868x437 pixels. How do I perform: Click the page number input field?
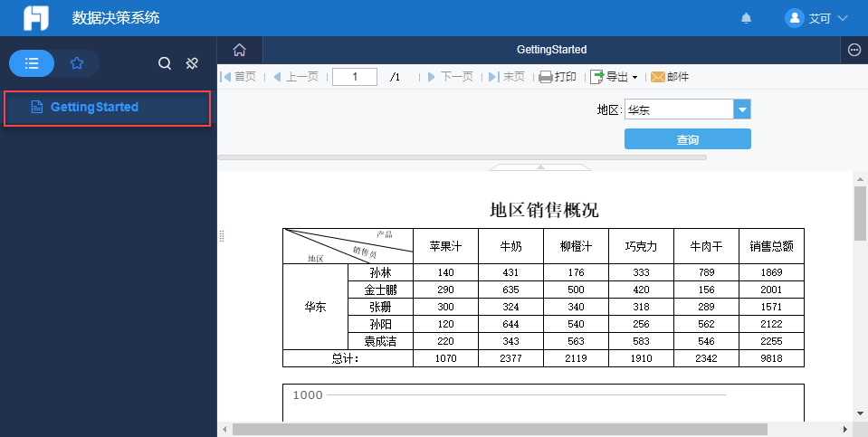354,77
